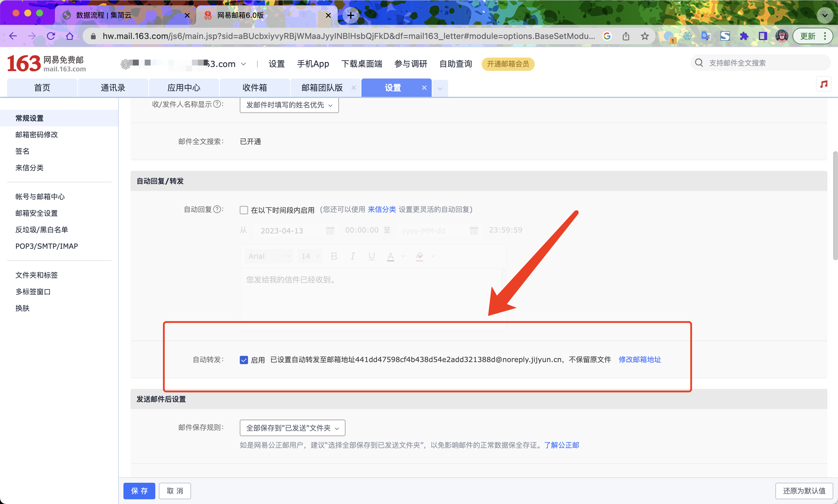Viewport: 838px width, 504px height.
Task: Click the Underline formatting icon
Action: (x=371, y=256)
